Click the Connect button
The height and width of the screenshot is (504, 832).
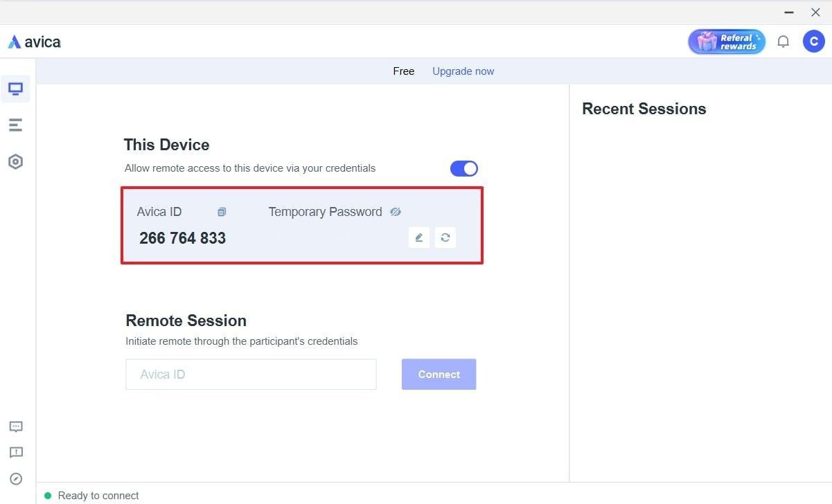click(439, 374)
